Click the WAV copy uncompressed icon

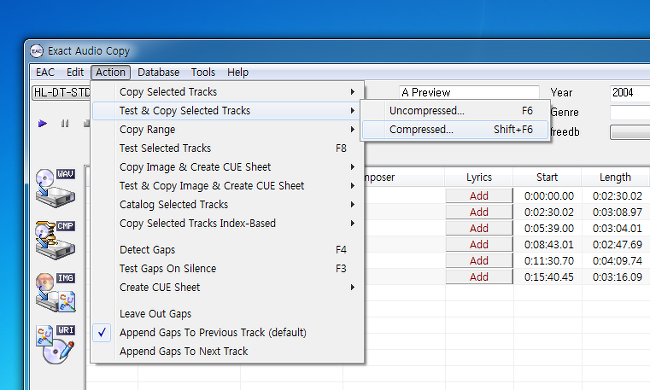pyautogui.click(x=55, y=188)
